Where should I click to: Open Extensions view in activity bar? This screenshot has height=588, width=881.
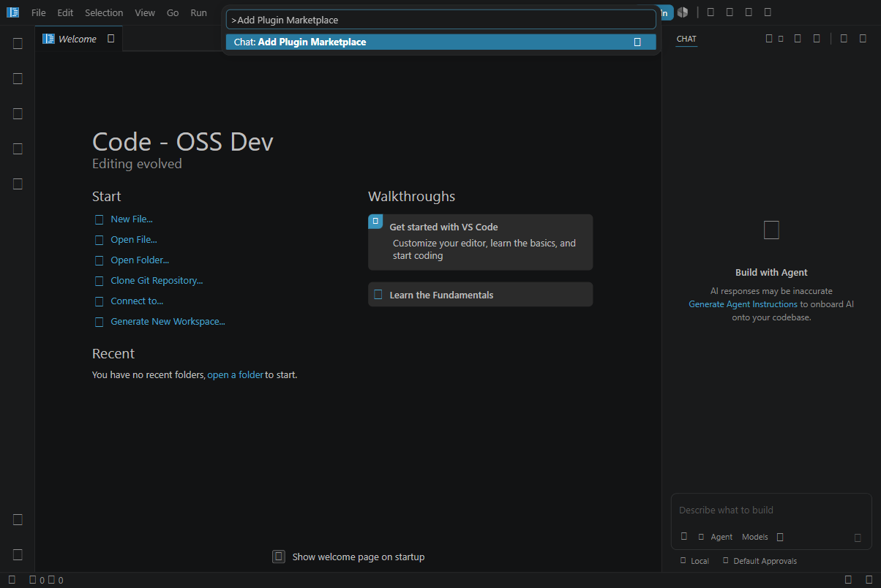(x=18, y=184)
